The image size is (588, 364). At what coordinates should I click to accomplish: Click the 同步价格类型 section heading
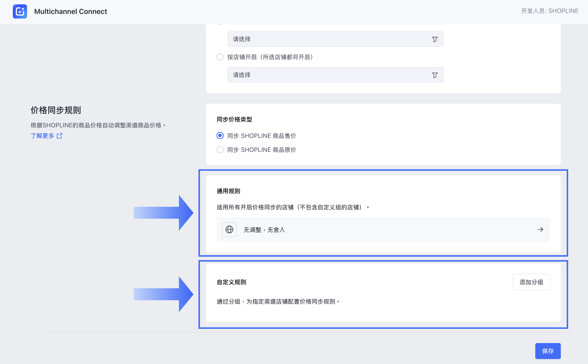pos(234,119)
